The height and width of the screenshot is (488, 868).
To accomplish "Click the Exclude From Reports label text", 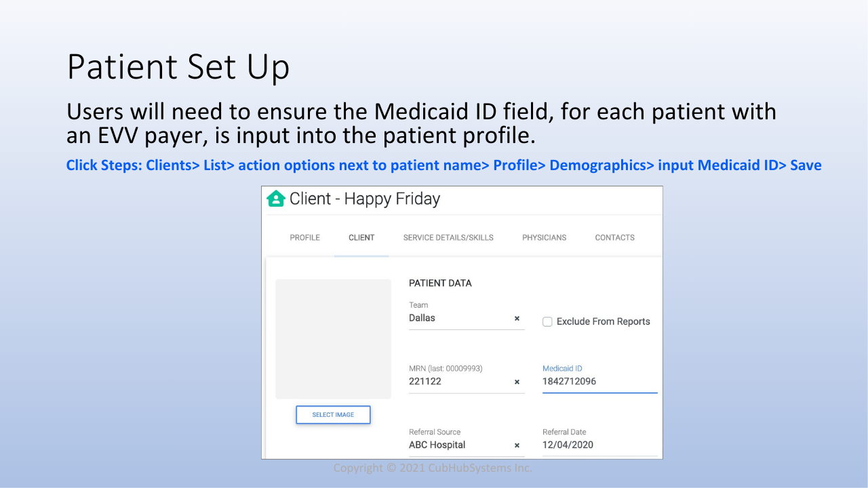I will click(x=604, y=322).
